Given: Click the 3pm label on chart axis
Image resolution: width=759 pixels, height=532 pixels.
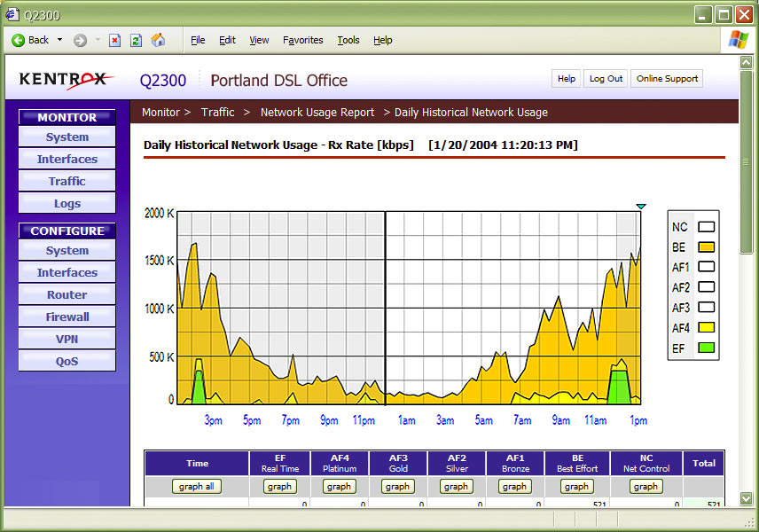Looking at the screenshot, I should click(x=213, y=420).
